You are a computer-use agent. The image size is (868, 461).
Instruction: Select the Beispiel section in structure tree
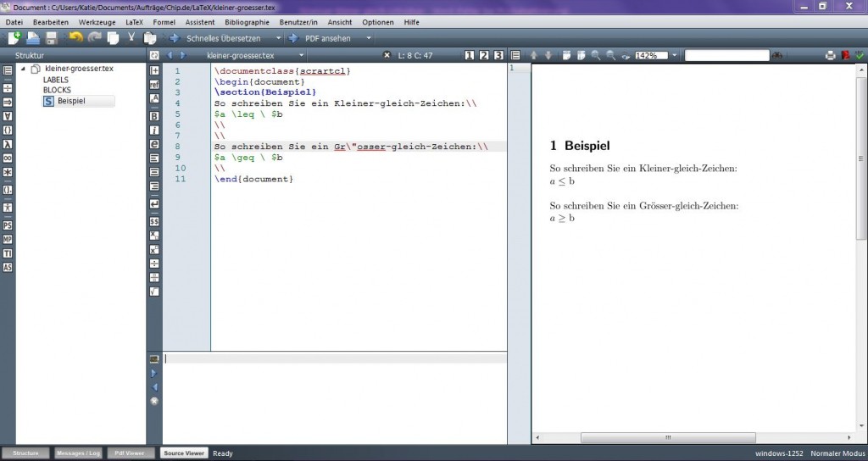coord(71,101)
